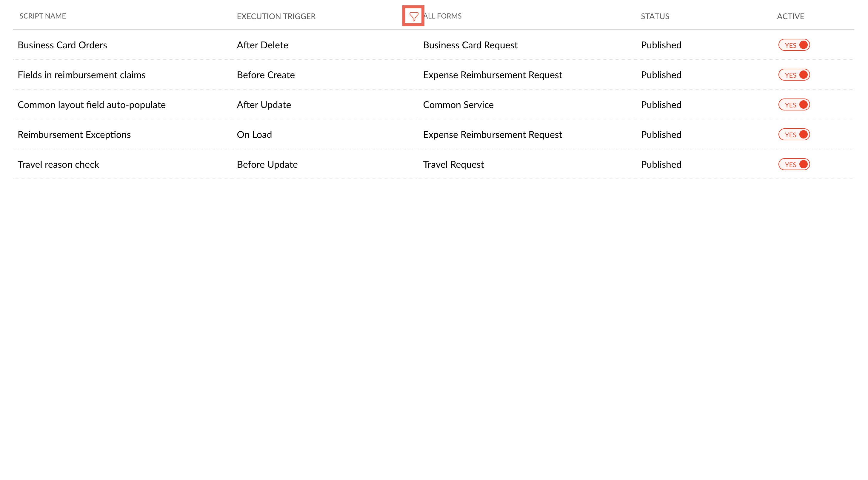Viewport: 868px width, 480px height.
Task: Click the Execution Trigger column header
Action: pyautogui.click(x=276, y=16)
